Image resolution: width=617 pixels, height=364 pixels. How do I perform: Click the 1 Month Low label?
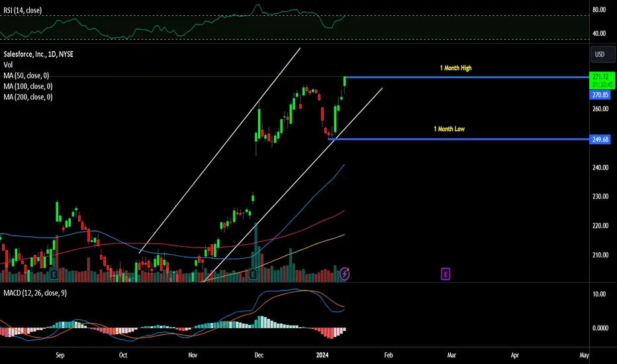coord(449,129)
